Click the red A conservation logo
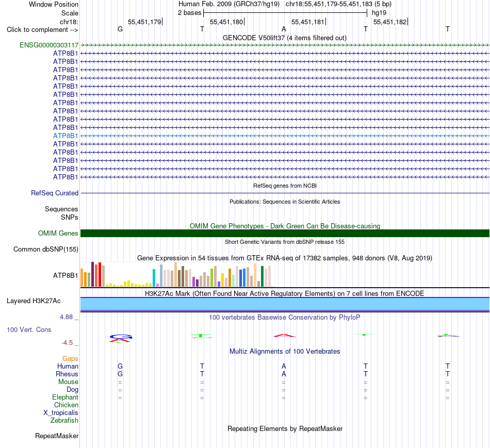This screenshot has width=490, height=448. click(284, 336)
